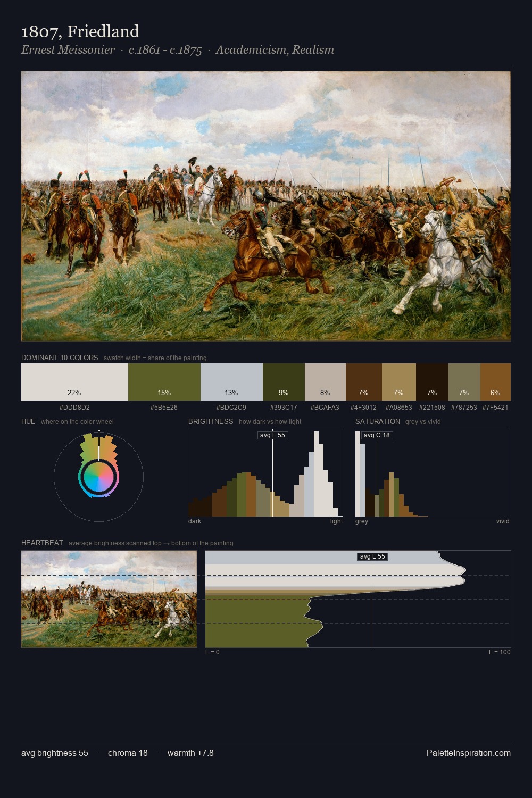
Task: Select the olive #5B5E26 swatch
Action: pos(164,382)
